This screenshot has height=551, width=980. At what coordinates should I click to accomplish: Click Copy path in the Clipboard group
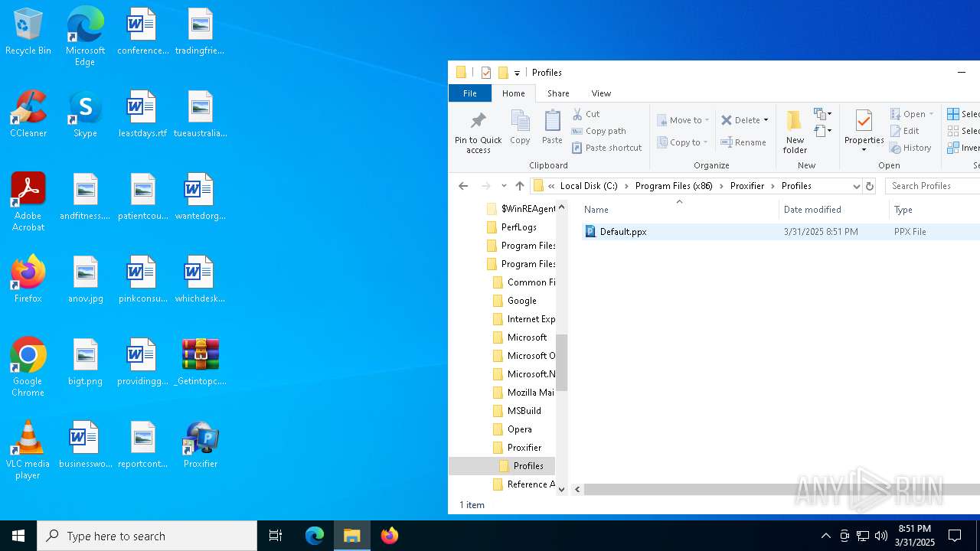(x=599, y=131)
